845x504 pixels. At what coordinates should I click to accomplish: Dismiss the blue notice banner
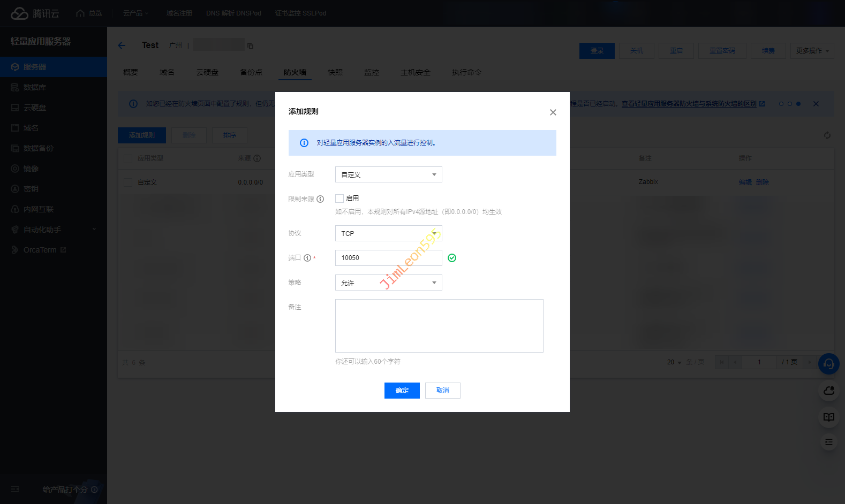point(816,104)
